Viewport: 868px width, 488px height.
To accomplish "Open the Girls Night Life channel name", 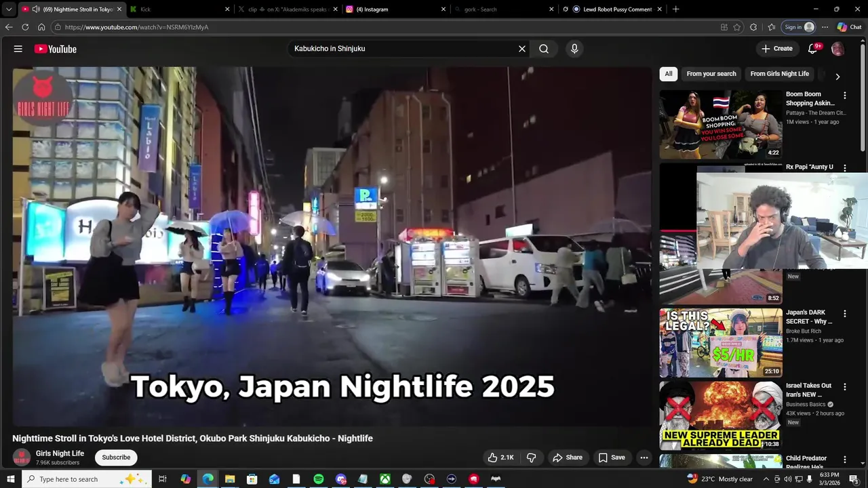I will click(x=60, y=453).
